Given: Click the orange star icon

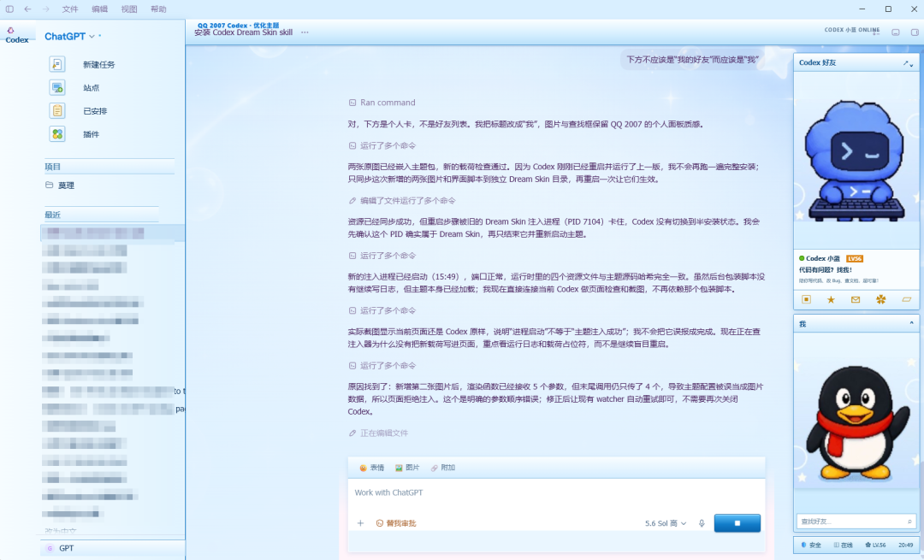Looking at the screenshot, I should [831, 300].
